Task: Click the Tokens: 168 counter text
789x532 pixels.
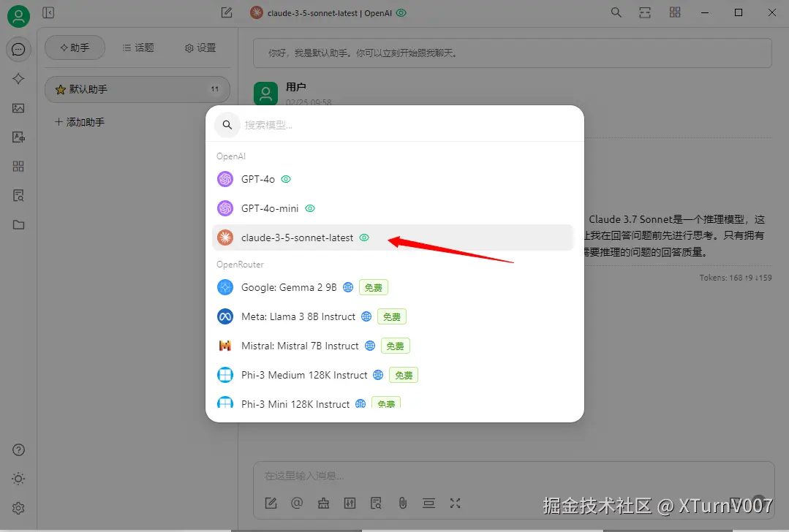Action: point(736,278)
